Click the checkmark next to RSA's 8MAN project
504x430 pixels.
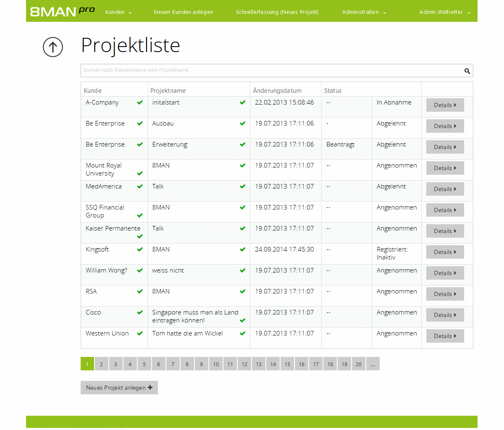[x=242, y=291]
